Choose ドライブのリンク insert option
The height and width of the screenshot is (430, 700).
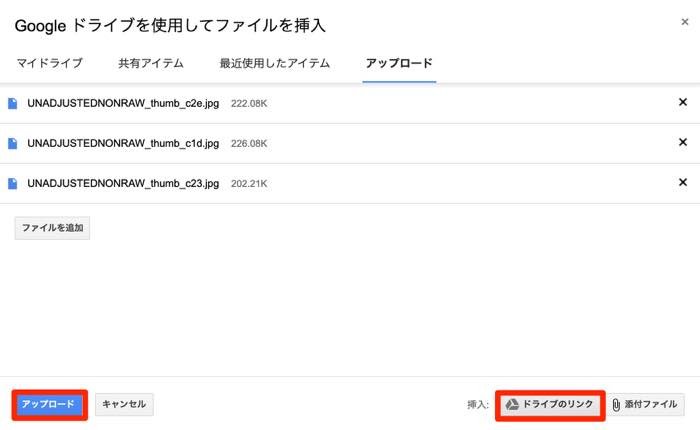pyautogui.click(x=550, y=405)
